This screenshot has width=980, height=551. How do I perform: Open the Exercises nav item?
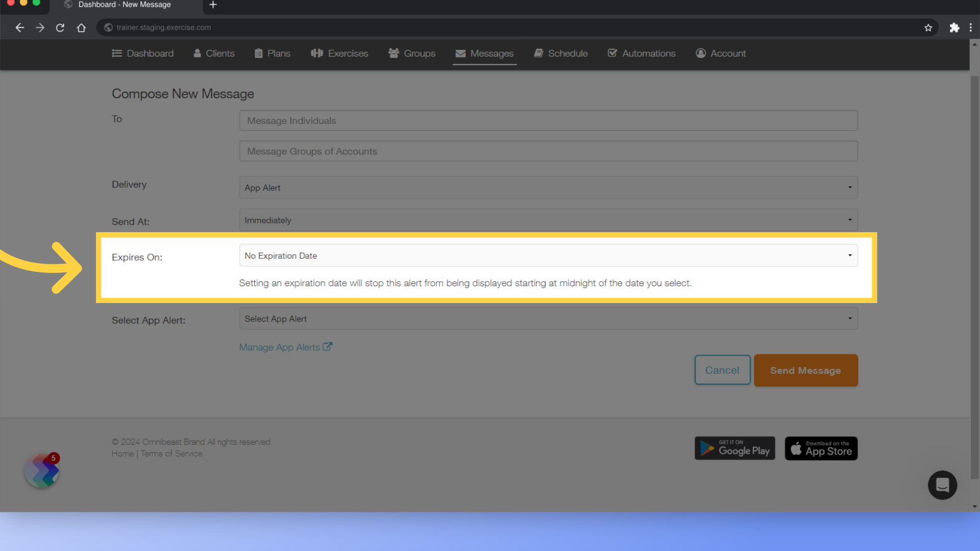click(x=339, y=53)
